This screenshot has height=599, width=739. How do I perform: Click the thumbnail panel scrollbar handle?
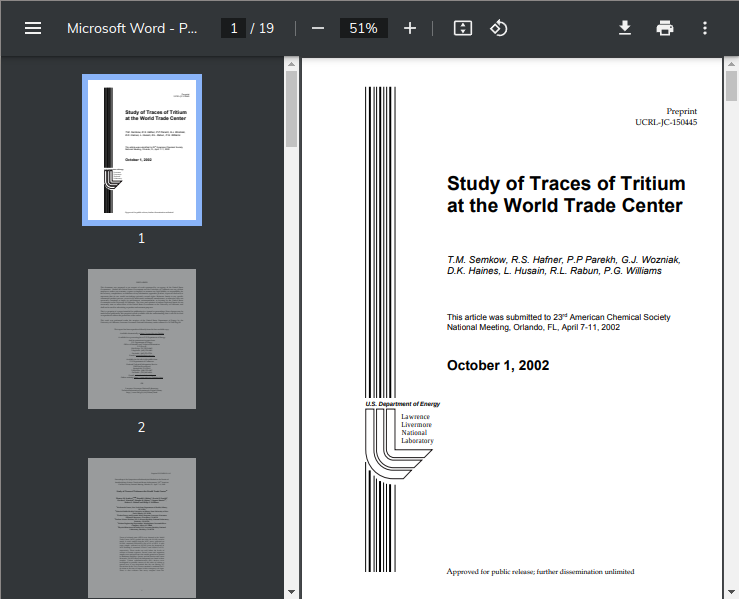tap(291, 109)
